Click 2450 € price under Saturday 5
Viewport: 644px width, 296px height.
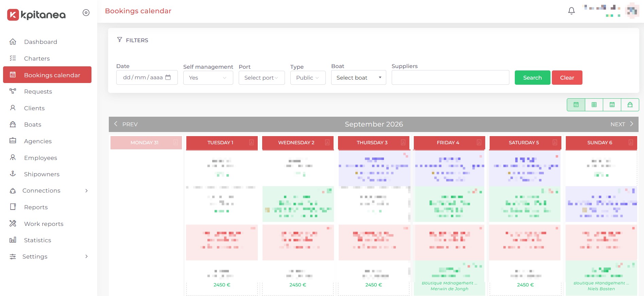(x=525, y=285)
